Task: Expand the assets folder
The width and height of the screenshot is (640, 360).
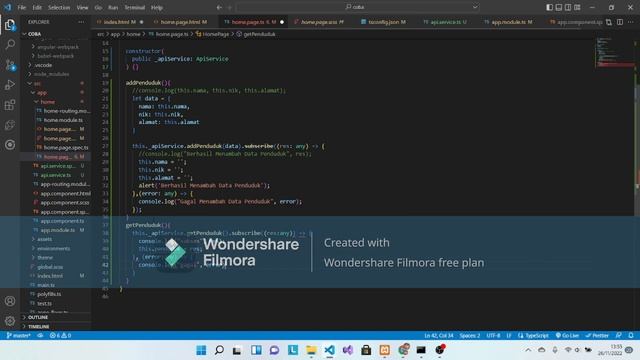Action: pos(55,239)
